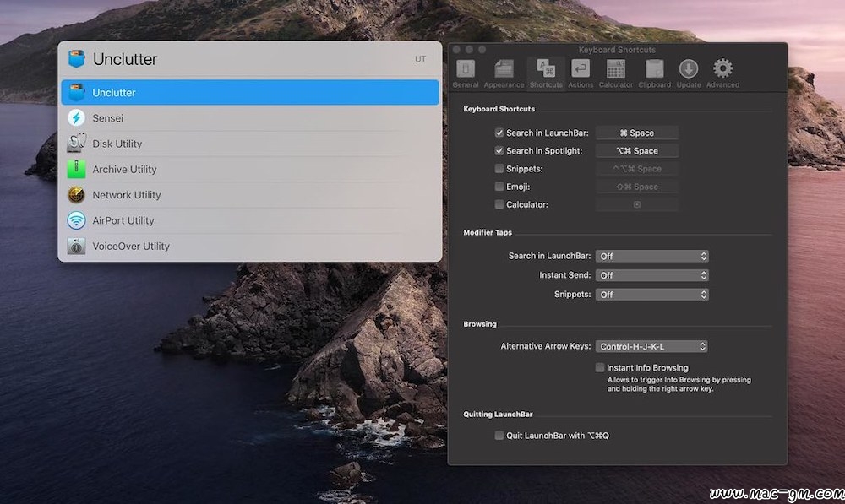Click the Calculator shortcut recorder field

(637, 204)
